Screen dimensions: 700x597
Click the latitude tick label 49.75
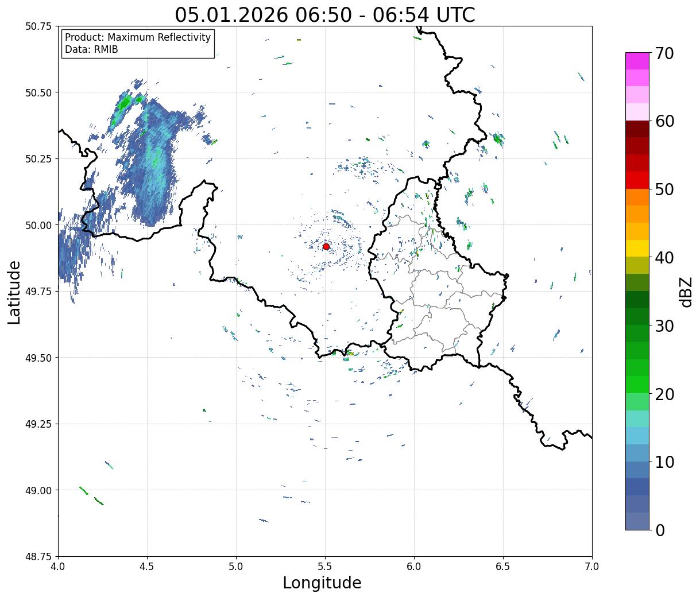38,292
